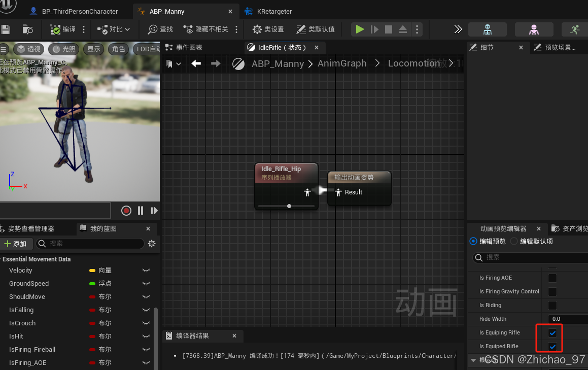Open browse in content browser icon
This screenshot has height=370, width=588.
(x=28, y=29)
